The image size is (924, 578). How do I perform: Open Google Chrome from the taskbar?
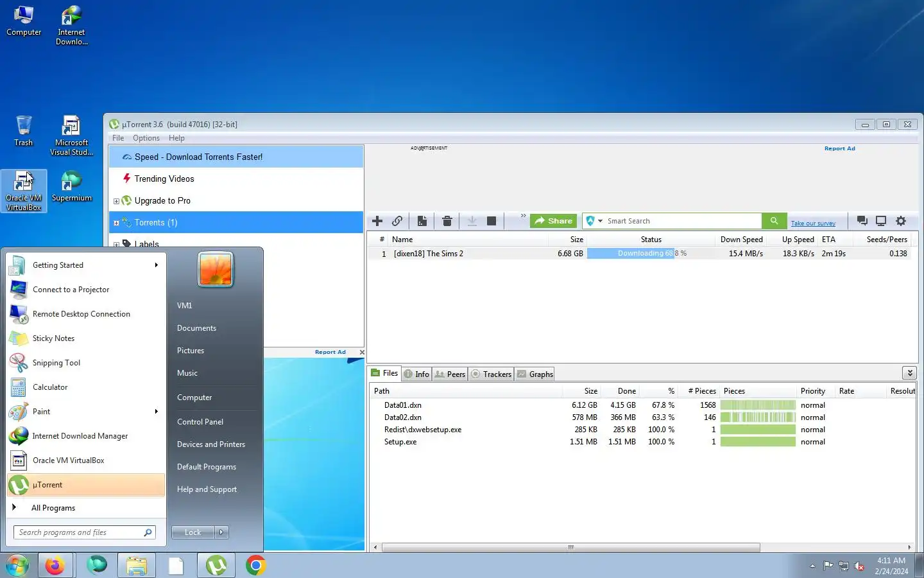tap(255, 566)
